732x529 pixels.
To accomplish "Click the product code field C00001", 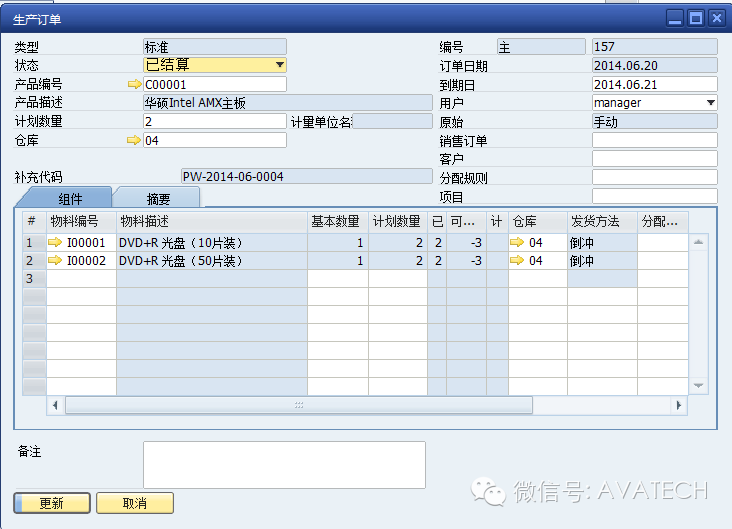I will pyautogui.click(x=215, y=84).
